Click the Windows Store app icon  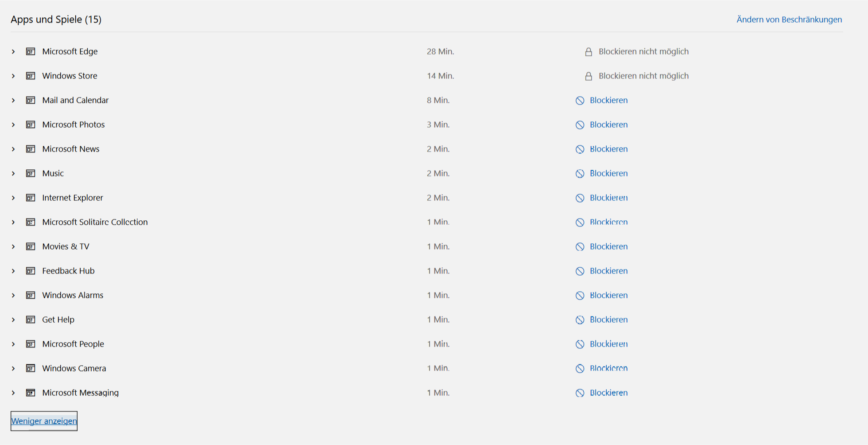[x=31, y=76]
